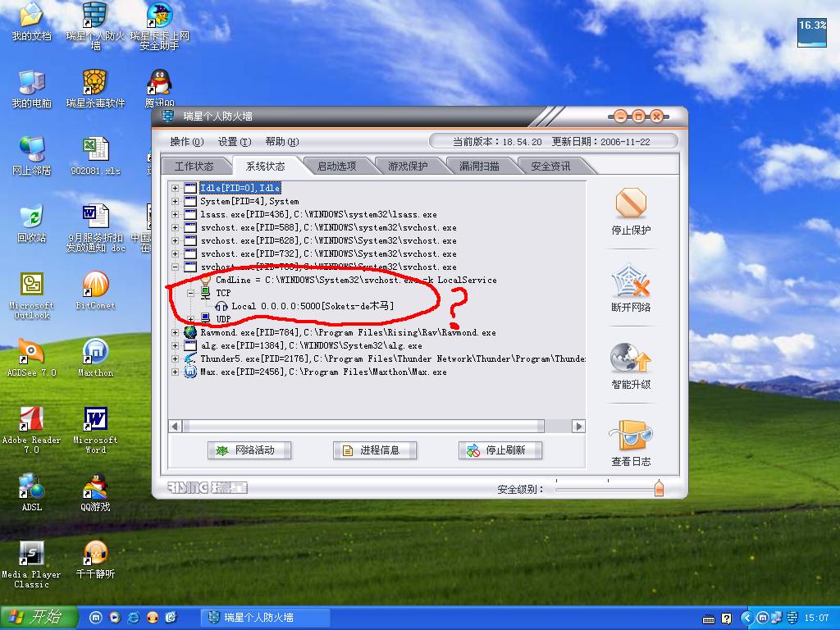
Task: Switch to the 工作状态 tab
Action: point(194,166)
